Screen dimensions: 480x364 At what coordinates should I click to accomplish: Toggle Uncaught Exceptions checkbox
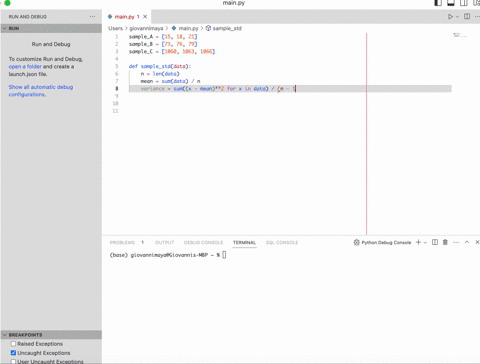point(13,353)
